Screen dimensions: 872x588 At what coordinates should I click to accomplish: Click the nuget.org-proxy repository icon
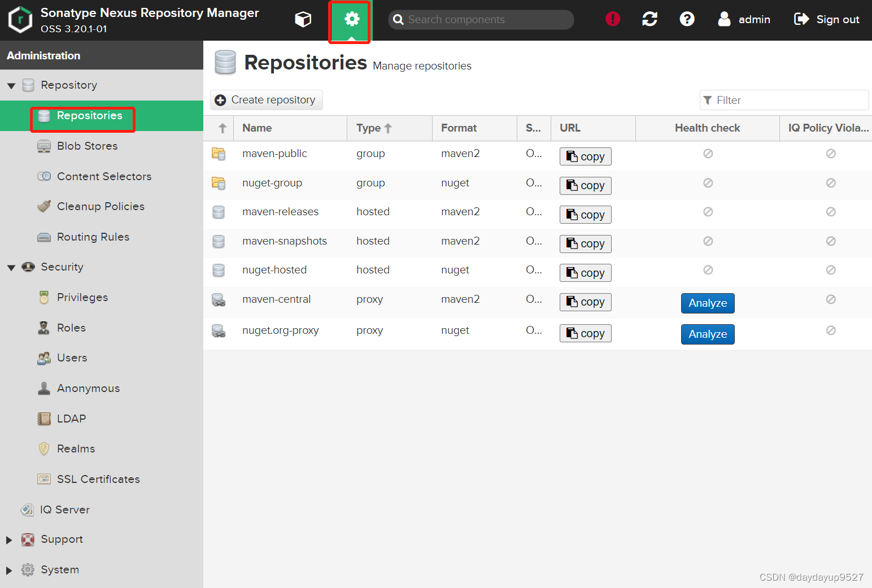pyautogui.click(x=219, y=330)
